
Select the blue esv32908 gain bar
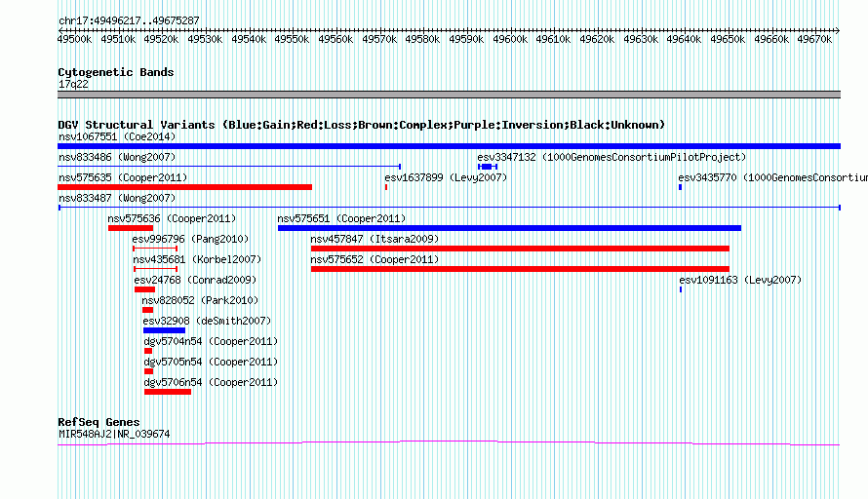tap(165, 330)
